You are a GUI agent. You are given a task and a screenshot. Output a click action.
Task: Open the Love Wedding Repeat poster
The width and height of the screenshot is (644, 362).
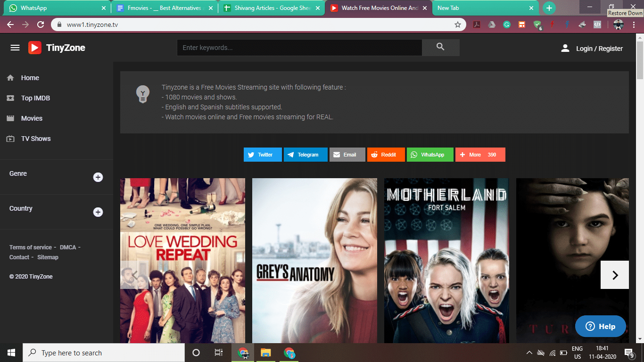(x=182, y=261)
